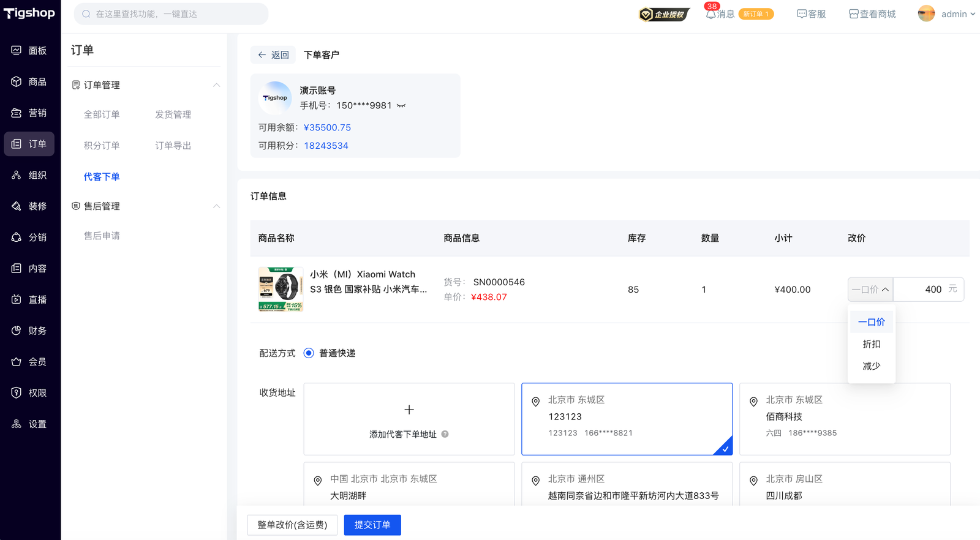Click the 查看商城 view store icon

click(x=853, y=14)
